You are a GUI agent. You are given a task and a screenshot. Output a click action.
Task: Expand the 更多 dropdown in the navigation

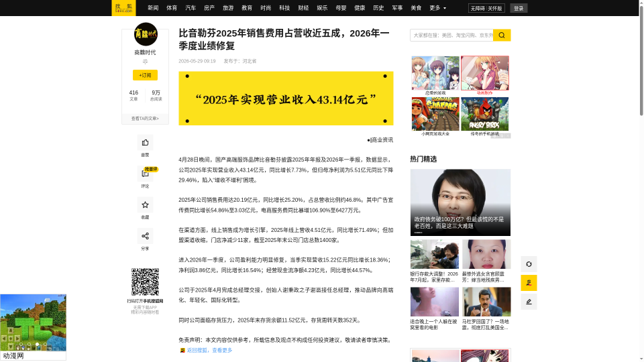[x=437, y=8]
